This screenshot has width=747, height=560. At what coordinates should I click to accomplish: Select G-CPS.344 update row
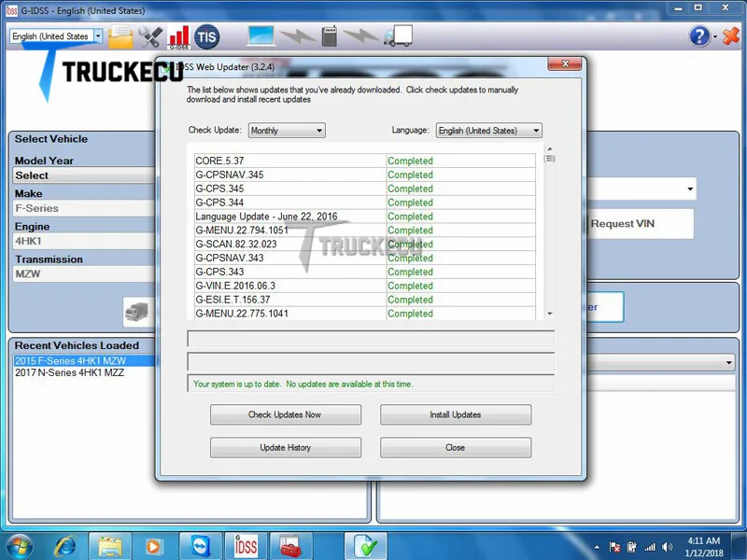[364, 202]
